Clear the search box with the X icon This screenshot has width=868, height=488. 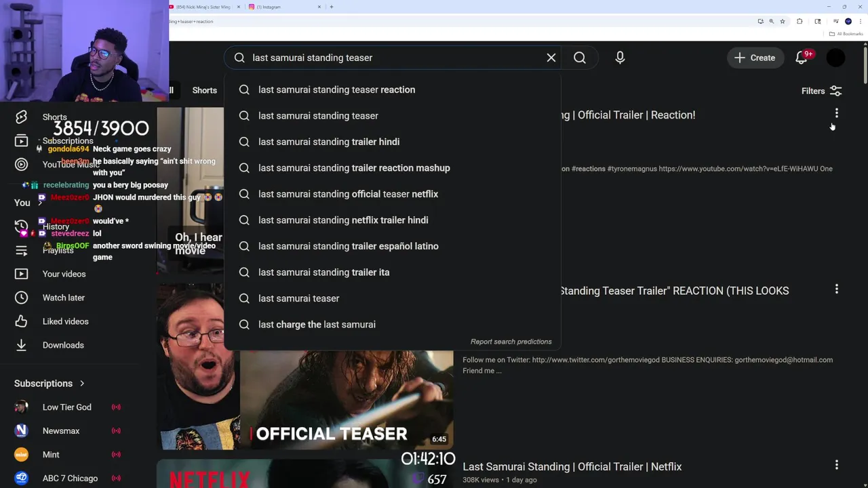tap(551, 58)
